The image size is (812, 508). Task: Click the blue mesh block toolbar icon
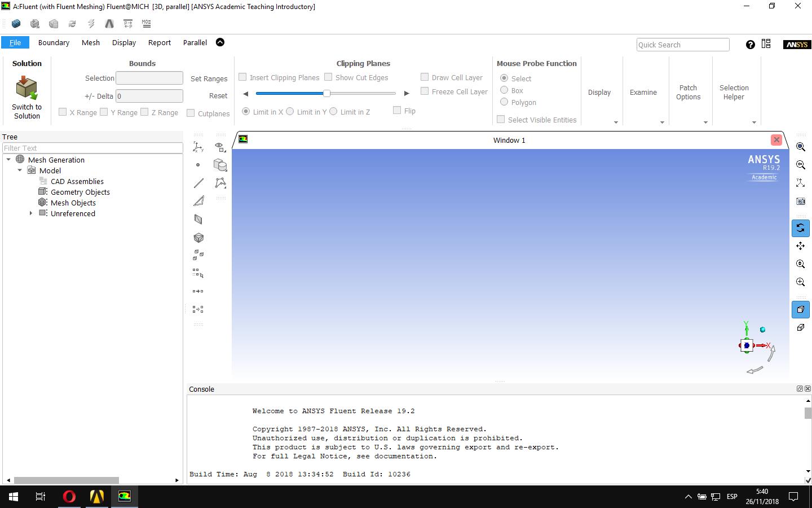pos(16,24)
